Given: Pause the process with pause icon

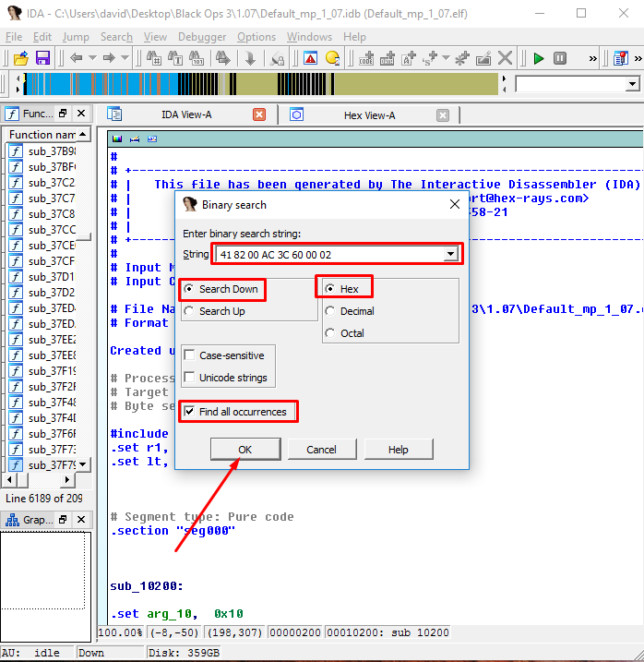Looking at the screenshot, I should point(560,58).
